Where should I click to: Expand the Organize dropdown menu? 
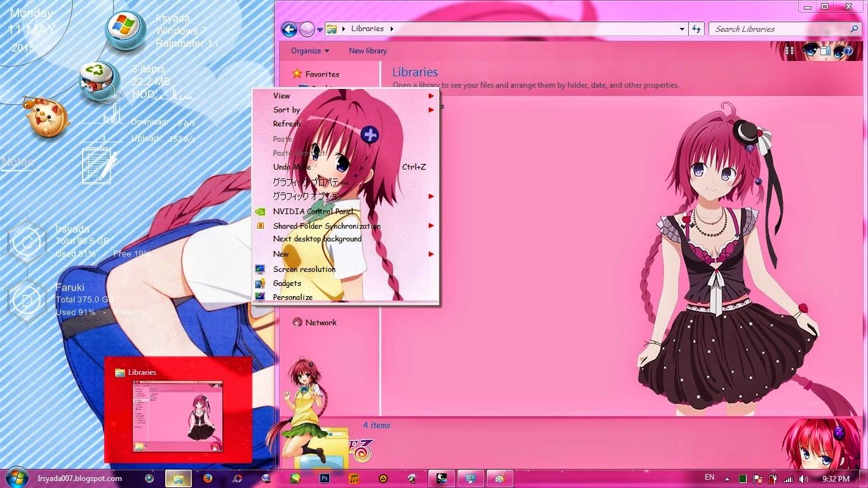(310, 51)
